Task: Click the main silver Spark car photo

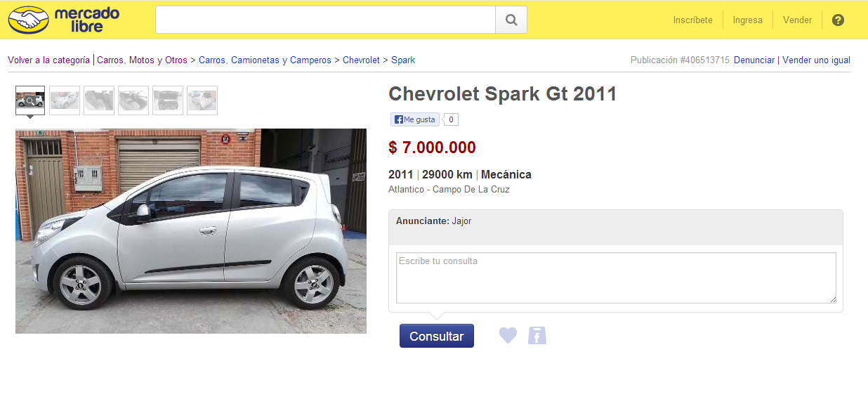Action: coord(191,231)
